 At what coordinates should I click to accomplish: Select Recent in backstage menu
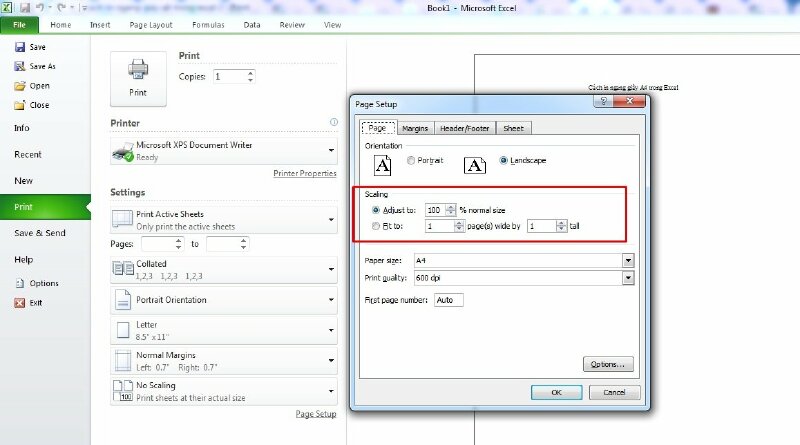pos(28,155)
